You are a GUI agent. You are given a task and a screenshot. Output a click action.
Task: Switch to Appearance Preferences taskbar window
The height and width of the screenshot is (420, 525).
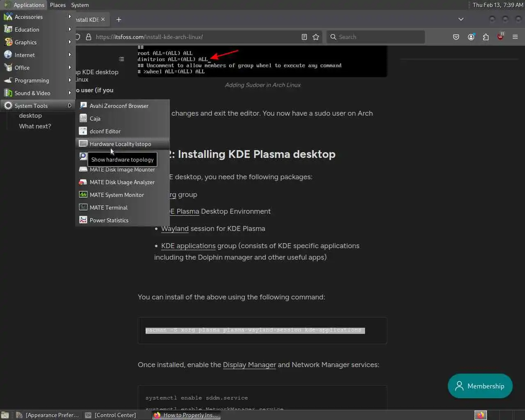tap(47, 415)
